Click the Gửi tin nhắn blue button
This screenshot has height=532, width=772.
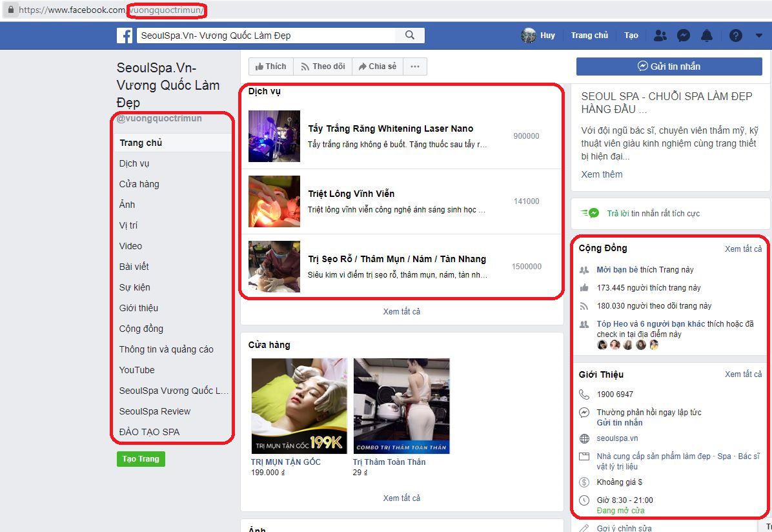coord(669,66)
